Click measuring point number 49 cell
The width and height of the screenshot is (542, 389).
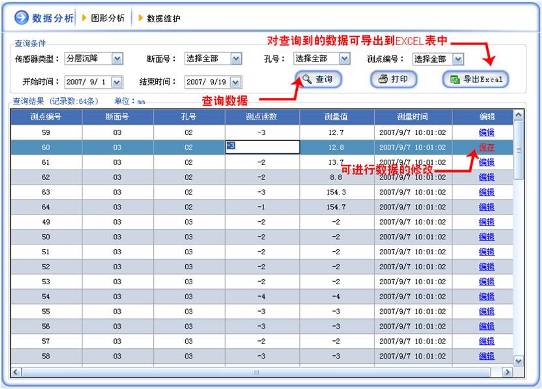(46, 222)
